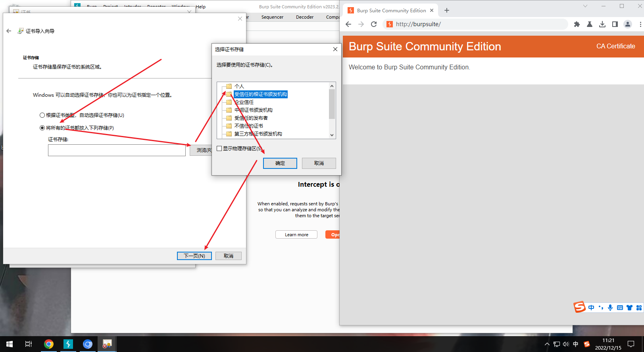Open volume control in system tray
Image resolution: width=644 pixels, height=352 pixels.
pyautogui.click(x=566, y=344)
